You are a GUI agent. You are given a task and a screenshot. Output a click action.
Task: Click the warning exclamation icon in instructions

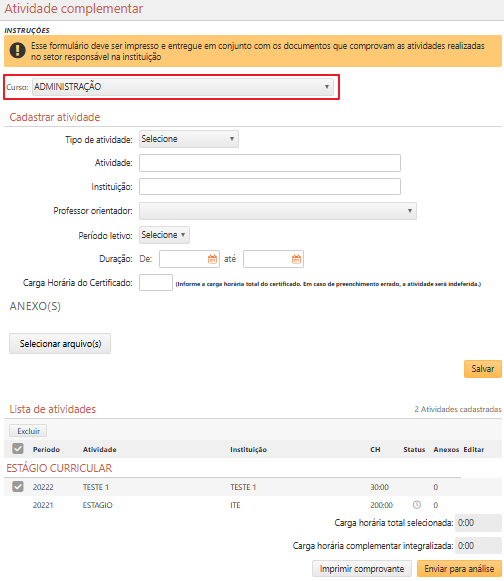click(18, 51)
